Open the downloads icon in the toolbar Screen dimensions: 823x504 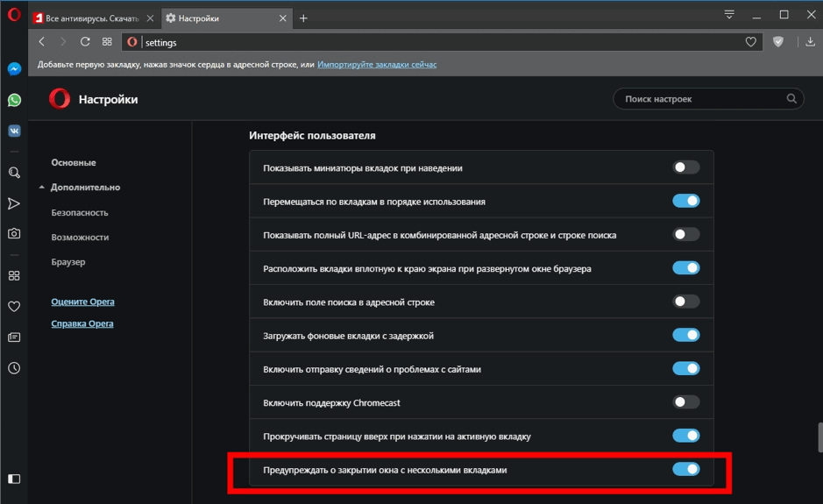[809, 41]
